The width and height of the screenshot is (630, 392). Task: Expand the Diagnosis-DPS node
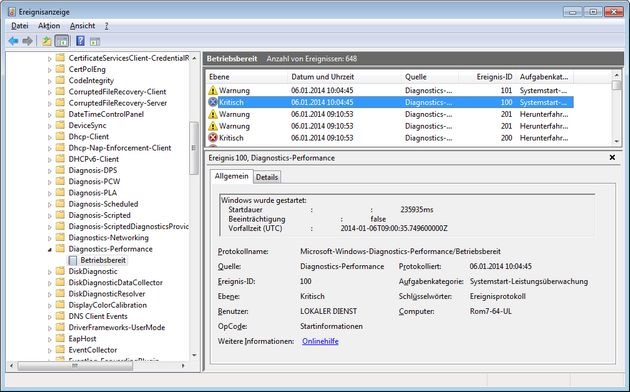[50, 171]
